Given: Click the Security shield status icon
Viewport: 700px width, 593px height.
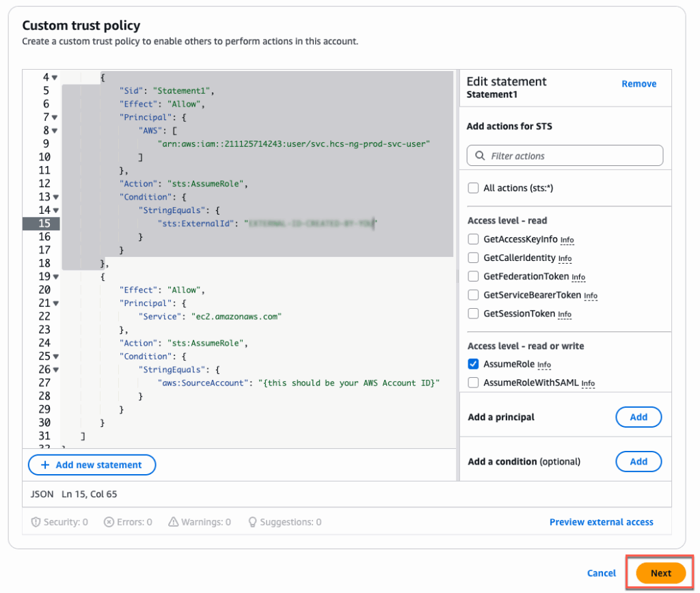Looking at the screenshot, I should point(36,522).
